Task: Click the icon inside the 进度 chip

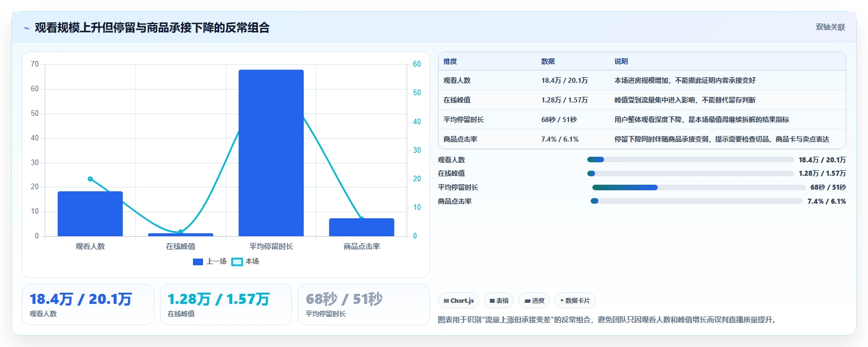Action: coord(527,301)
